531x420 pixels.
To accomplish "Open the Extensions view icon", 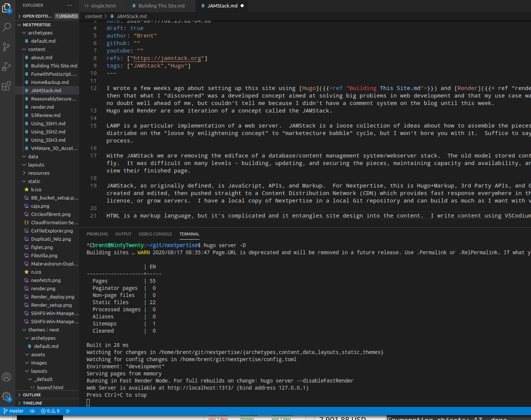I will click(x=7, y=86).
